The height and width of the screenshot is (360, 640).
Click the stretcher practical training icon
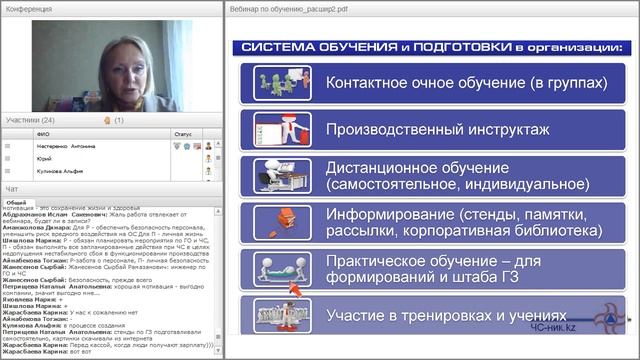(282, 269)
